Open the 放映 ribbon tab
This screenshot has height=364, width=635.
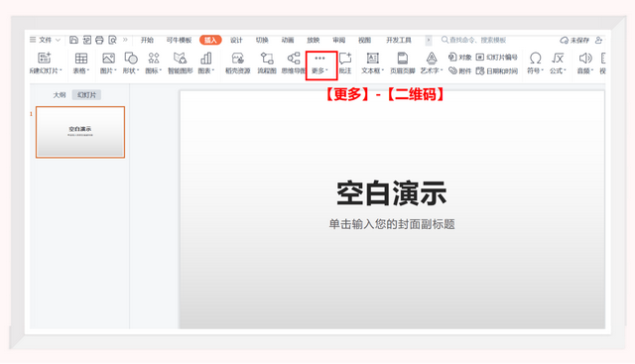[x=314, y=40]
